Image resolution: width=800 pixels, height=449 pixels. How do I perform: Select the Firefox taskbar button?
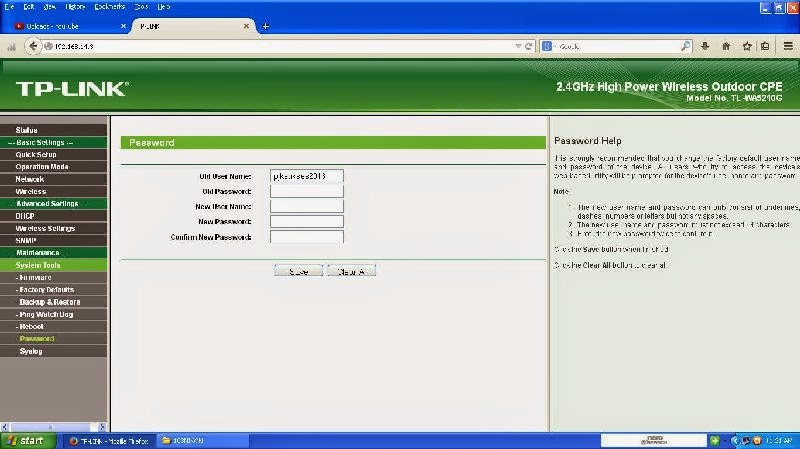109,441
